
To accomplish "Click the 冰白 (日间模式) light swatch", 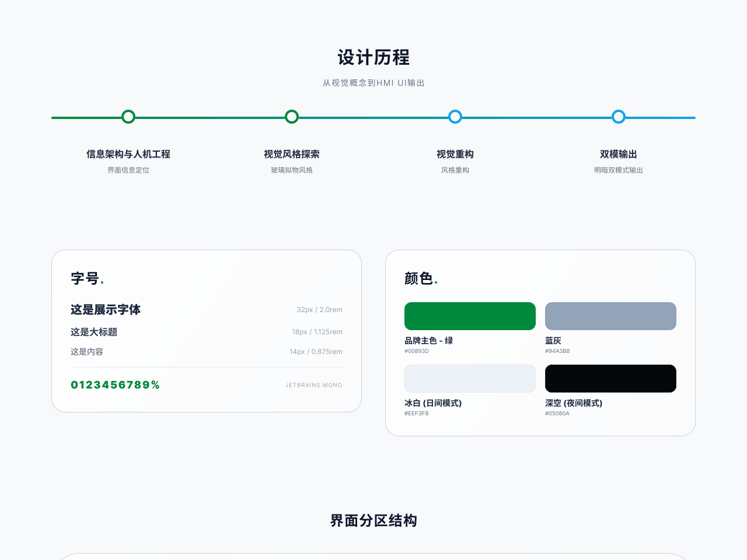I will click(470, 379).
